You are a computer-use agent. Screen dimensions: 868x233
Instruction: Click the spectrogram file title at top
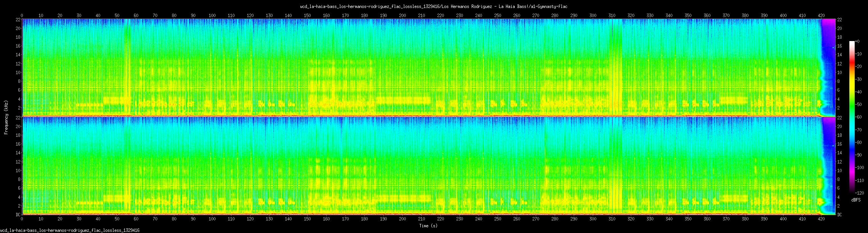click(434, 6)
